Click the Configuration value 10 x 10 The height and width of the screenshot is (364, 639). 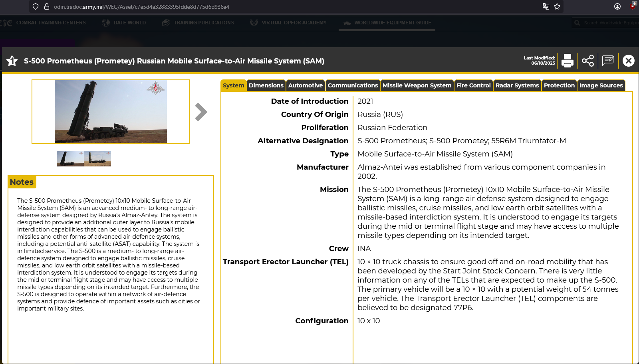(369, 321)
